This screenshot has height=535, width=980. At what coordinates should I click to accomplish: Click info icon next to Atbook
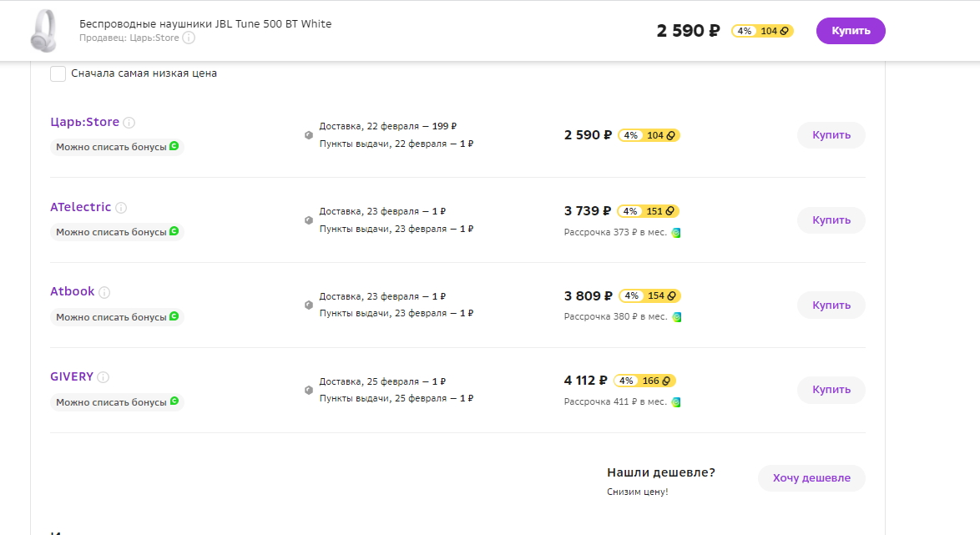click(104, 292)
